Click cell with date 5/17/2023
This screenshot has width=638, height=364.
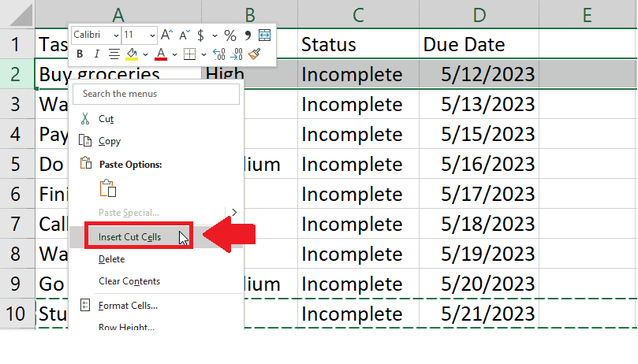(479, 194)
